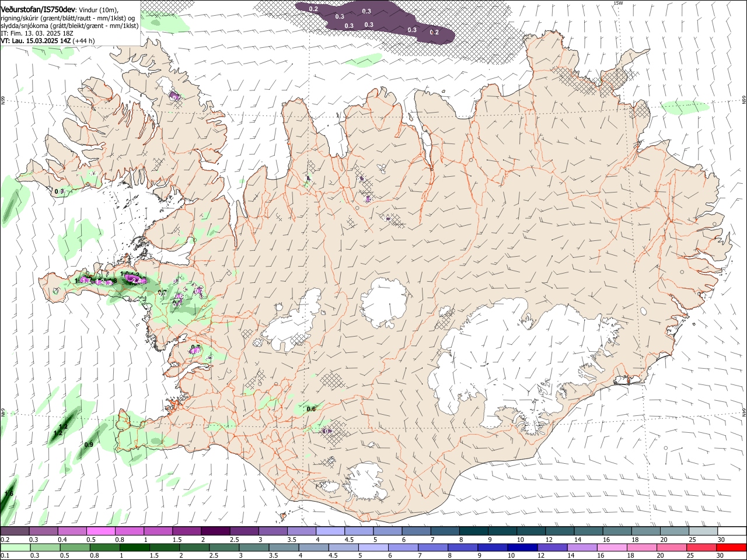The image size is (747, 560).
Task: Pick the top-row swatch between 12 and 14
Action: 560,531
